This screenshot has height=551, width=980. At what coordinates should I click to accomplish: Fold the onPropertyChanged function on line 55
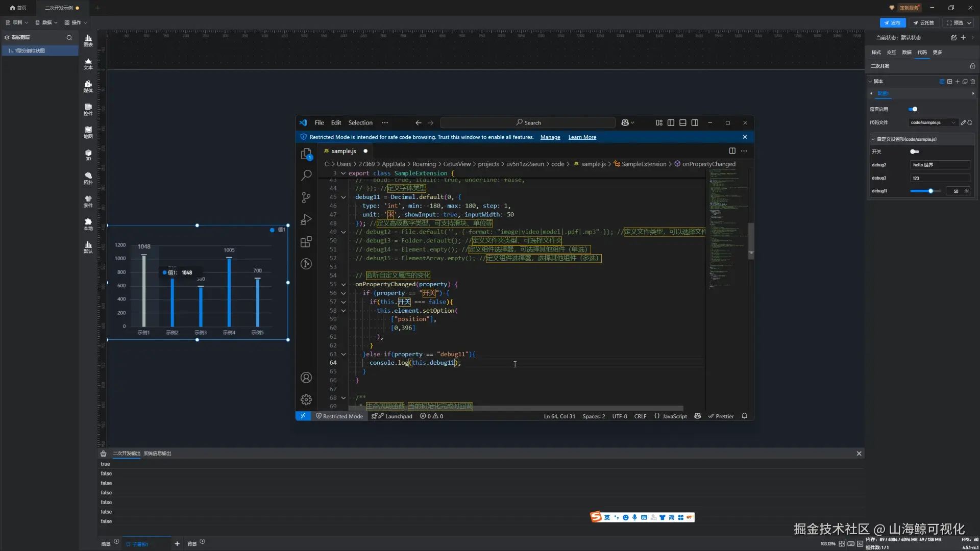tap(344, 285)
